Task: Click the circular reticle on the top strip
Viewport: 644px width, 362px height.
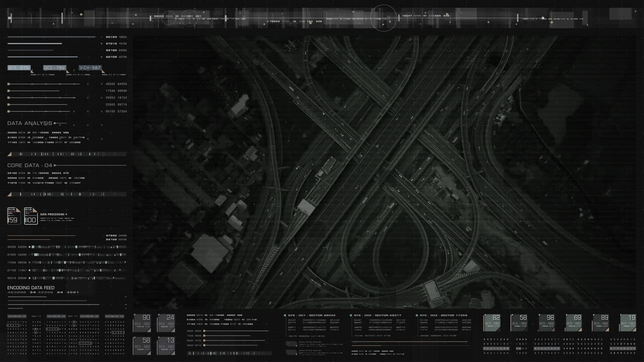Action: (383, 19)
